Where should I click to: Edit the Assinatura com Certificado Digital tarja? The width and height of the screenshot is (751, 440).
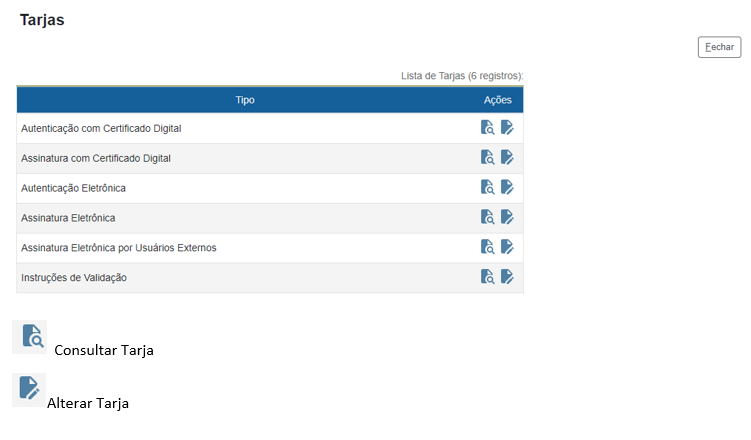(x=507, y=157)
